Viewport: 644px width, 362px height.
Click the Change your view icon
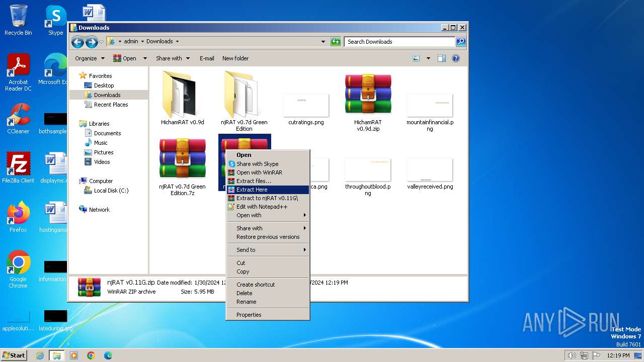click(x=416, y=58)
